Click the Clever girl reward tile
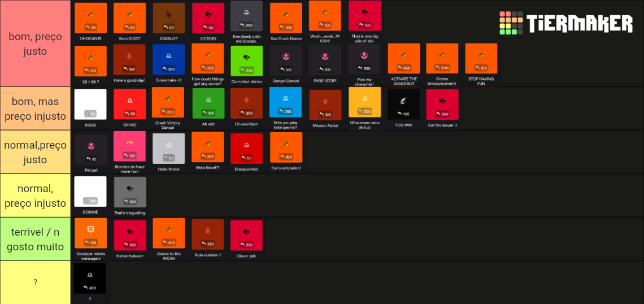Viewport: 644px width, 304px height. coord(246,240)
